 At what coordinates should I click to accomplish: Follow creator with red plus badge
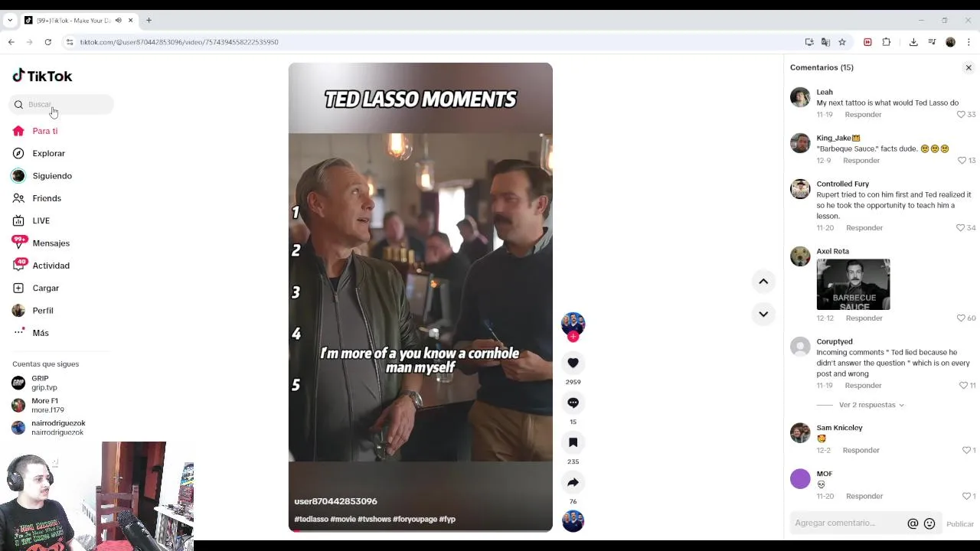point(573,337)
